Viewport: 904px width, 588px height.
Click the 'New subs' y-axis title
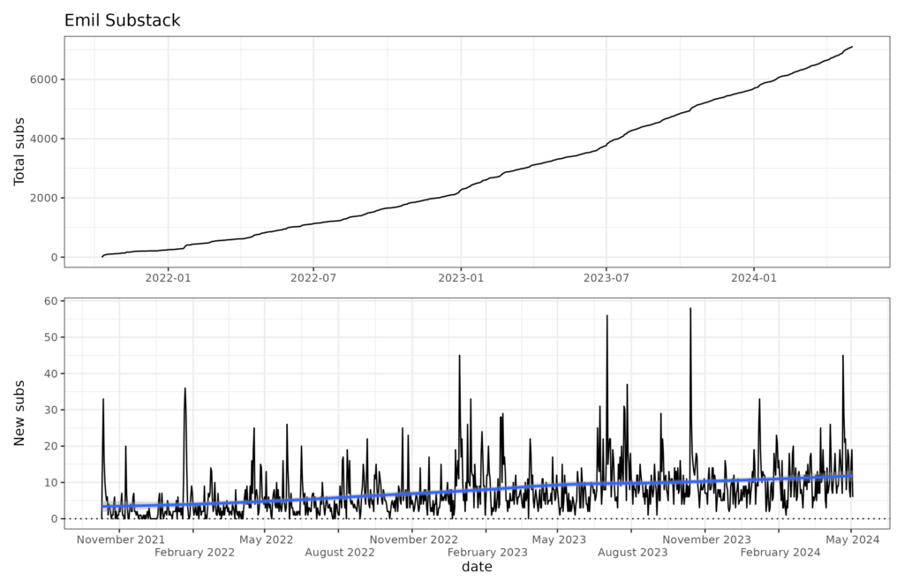(x=19, y=413)
